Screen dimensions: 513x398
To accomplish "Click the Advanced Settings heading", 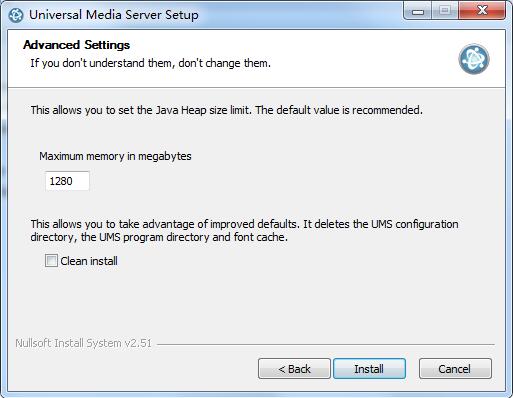I will tap(77, 45).
